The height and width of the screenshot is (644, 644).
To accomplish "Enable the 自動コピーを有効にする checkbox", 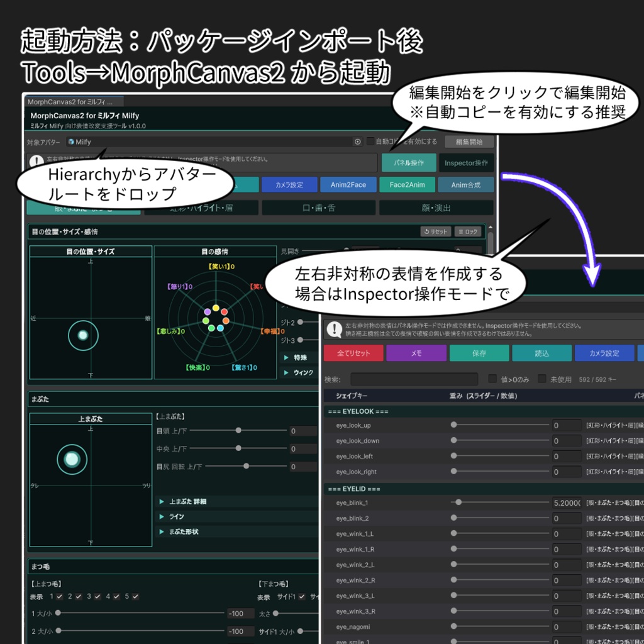I will pyautogui.click(x=370, y=142).
